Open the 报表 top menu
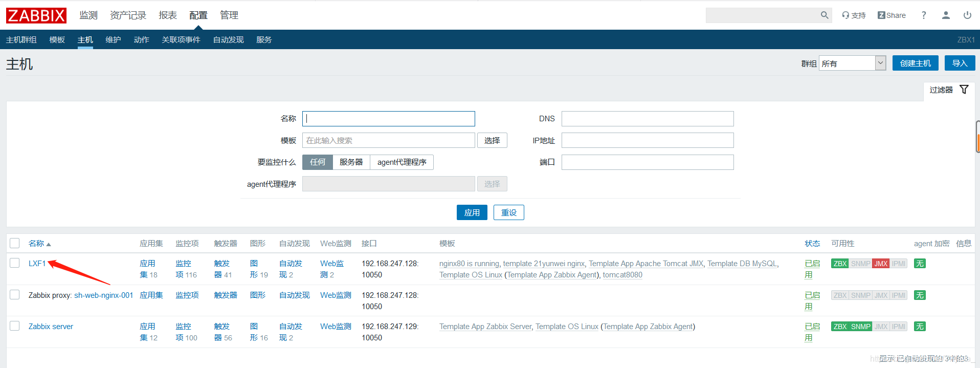The height and width of the screenshot is (368, 980). pos(168,15)
